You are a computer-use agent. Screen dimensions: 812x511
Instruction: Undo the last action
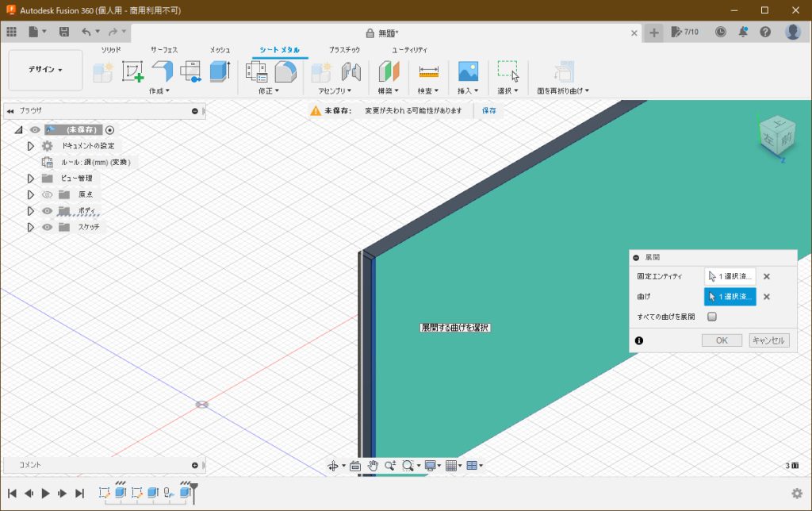click(86, 32)
